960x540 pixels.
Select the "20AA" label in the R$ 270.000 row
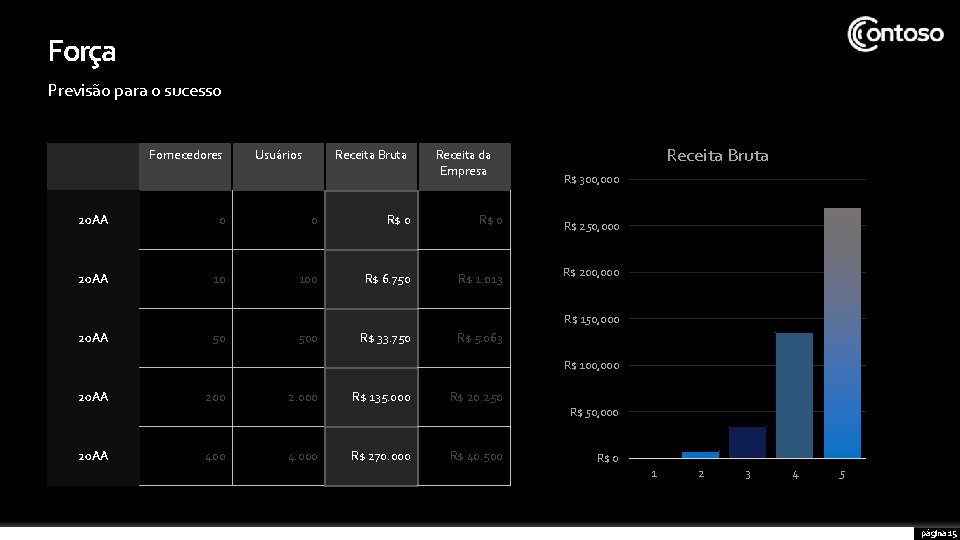tap(93, 456)
